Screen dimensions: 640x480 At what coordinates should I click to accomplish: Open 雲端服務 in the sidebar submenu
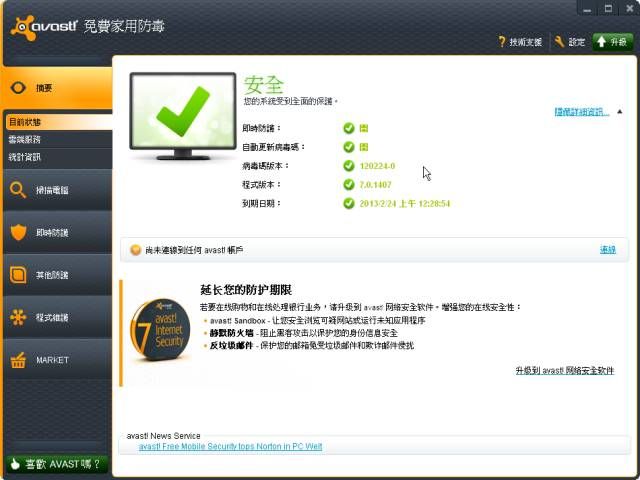pos(25,140)
